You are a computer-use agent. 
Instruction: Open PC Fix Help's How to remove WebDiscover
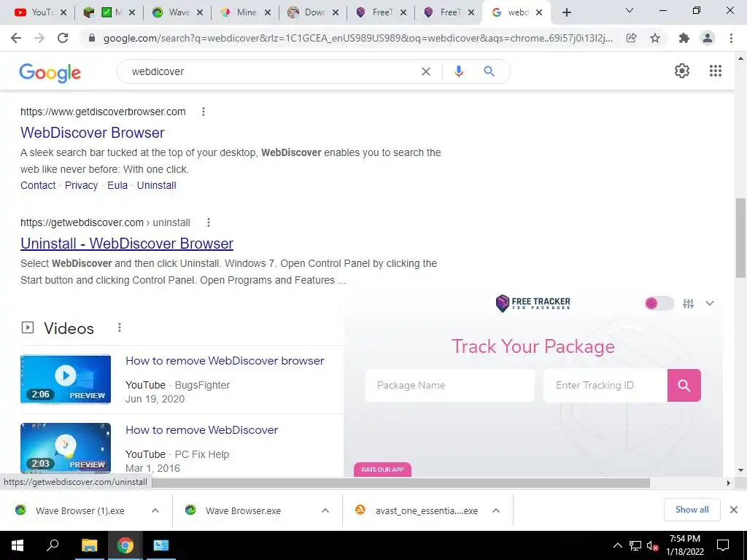pos(201,429)
